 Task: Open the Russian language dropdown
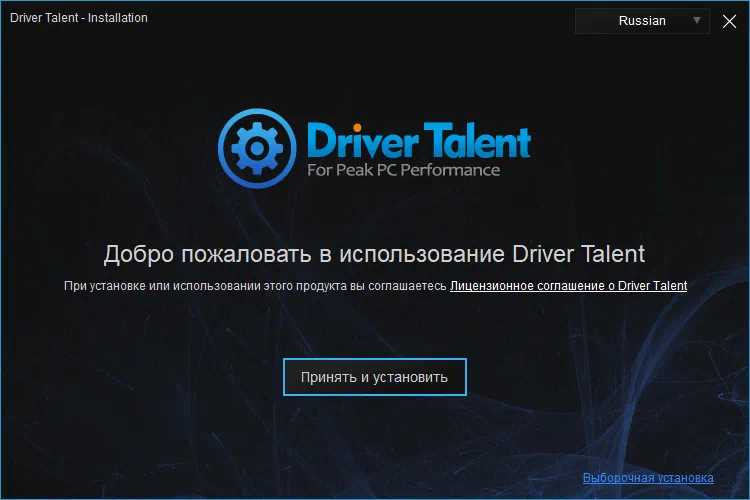tap(642, 21)
